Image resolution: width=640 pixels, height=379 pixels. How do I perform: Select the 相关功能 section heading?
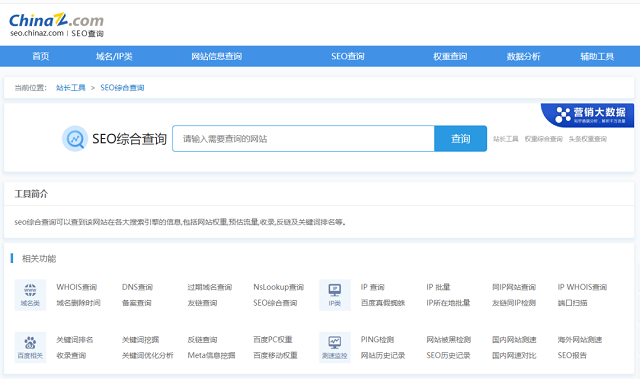click(39, 259)
